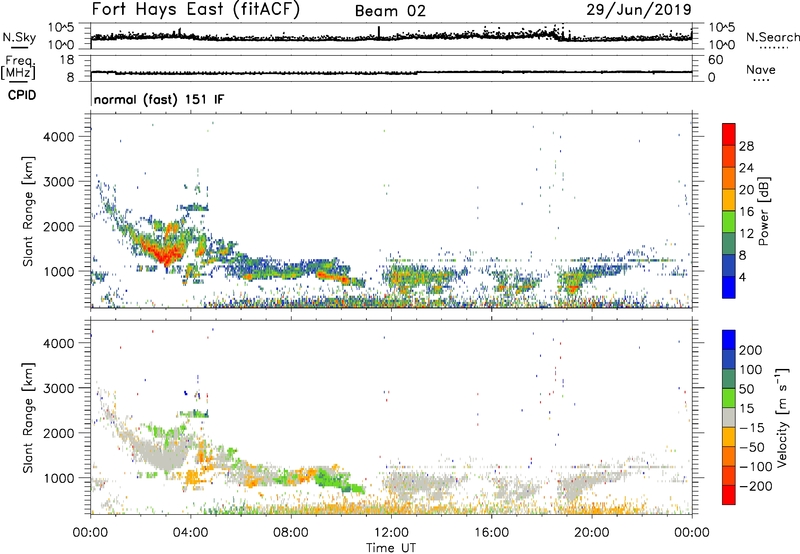Click the "200" label on the velocity color bar
The image size is (800, 554).
click(751, 350)
